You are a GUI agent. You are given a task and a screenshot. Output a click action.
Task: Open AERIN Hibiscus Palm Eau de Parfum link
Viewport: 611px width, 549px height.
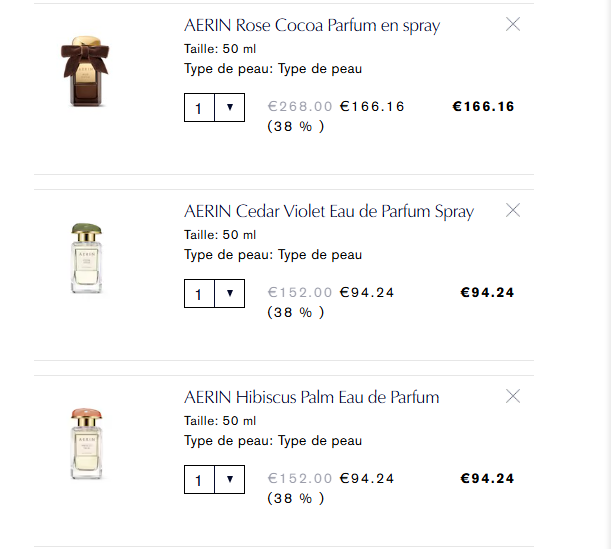coord(312,397)
